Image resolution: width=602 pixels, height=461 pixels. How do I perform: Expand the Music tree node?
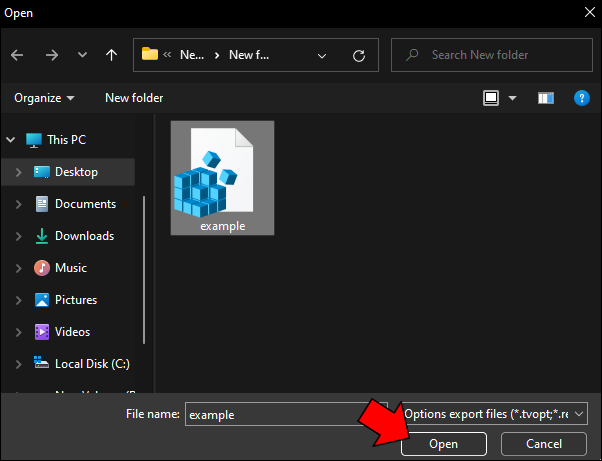18,268
